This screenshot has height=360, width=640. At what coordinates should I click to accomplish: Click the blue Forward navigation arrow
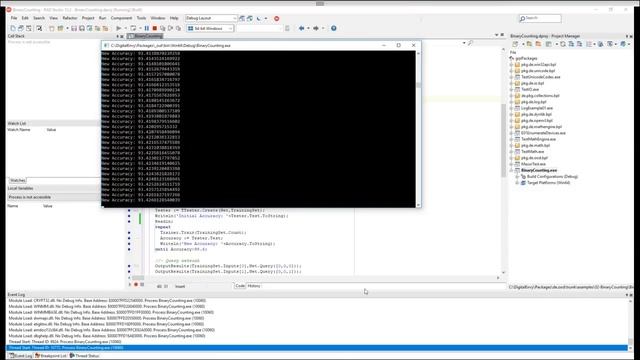pos(316,28)
